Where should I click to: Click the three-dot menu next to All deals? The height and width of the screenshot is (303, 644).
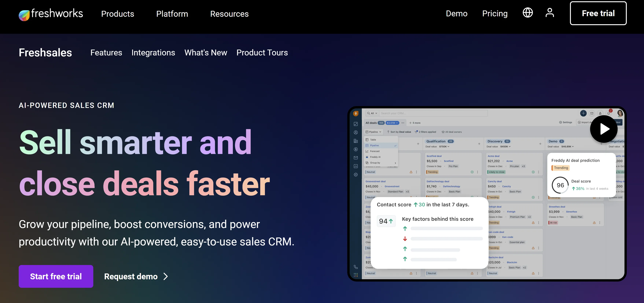click(x=403, y=123)
